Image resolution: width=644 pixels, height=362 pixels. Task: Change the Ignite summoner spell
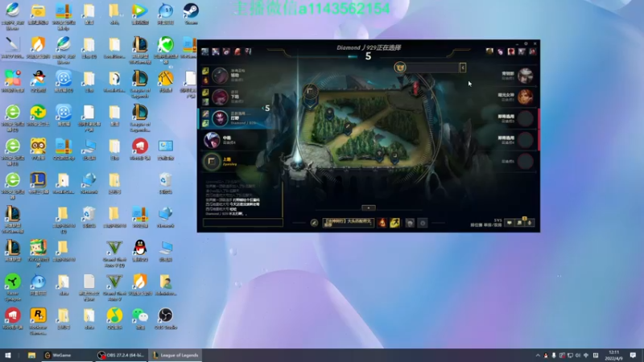point(382,223)
